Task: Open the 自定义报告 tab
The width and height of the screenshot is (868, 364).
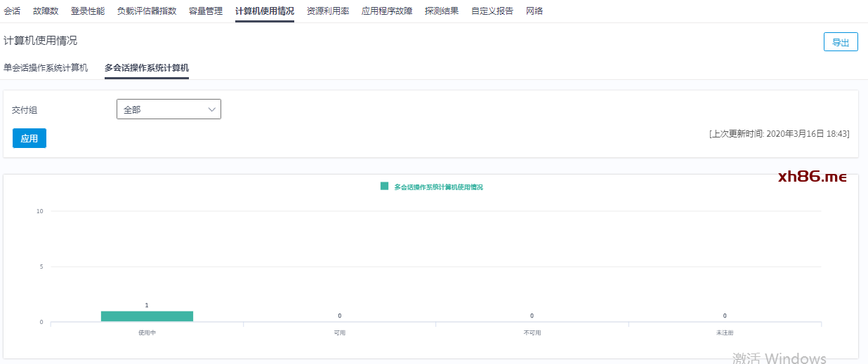Action: tap(492, 11)
